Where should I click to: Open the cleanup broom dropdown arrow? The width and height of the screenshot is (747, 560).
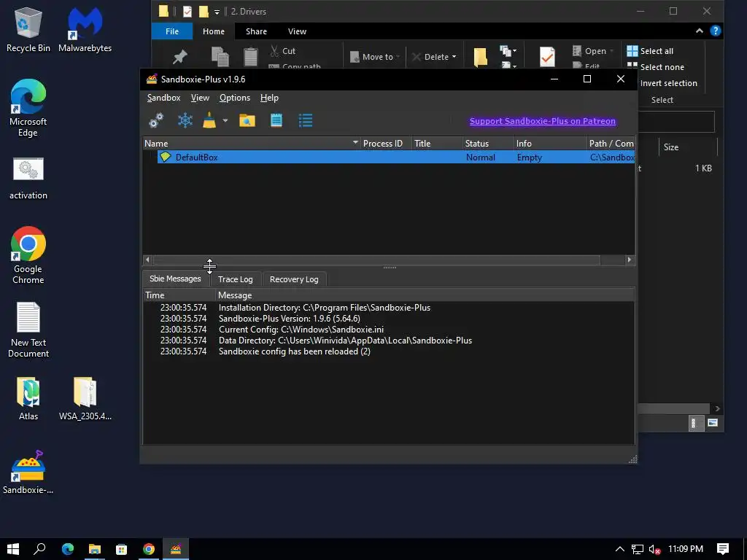(225, 120)
